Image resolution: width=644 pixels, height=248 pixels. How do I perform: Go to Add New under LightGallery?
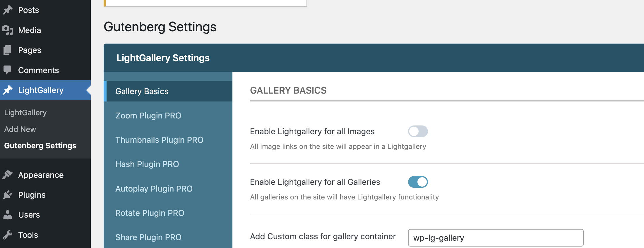20,129
